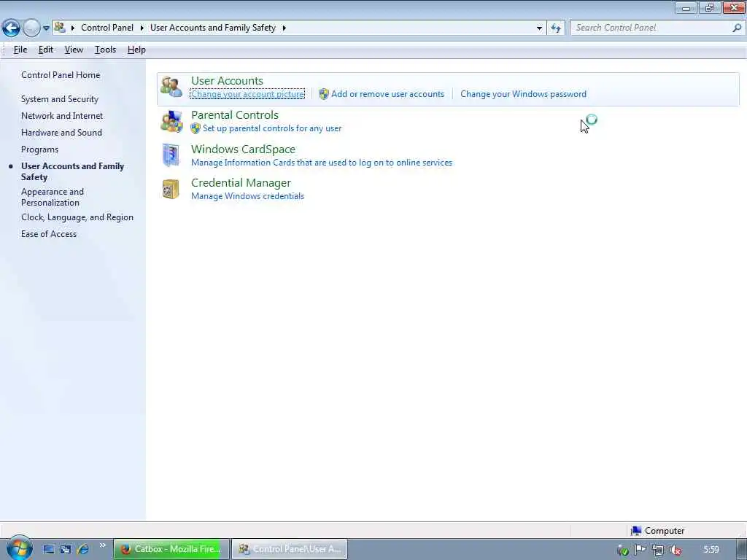Open the address bar history dropdown
Viewport: 747px width, 560px height.
click(x=539, y=28)
